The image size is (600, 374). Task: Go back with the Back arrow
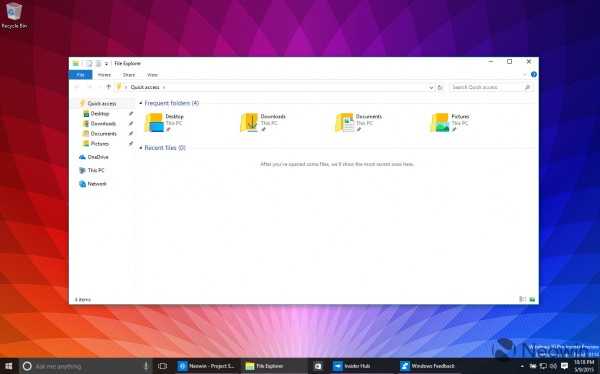click(x=77, y=87)
